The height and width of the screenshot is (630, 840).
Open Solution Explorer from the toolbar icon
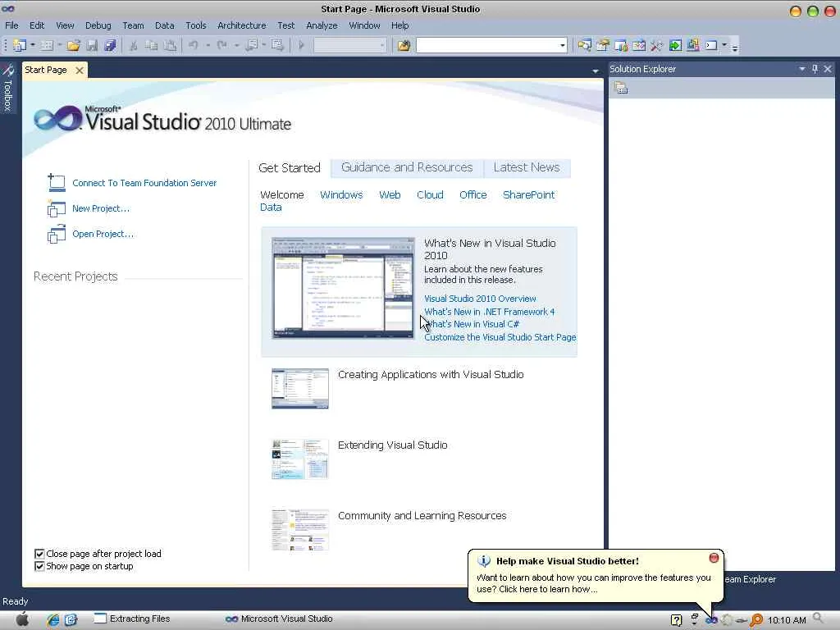click(x=584, y=46)
